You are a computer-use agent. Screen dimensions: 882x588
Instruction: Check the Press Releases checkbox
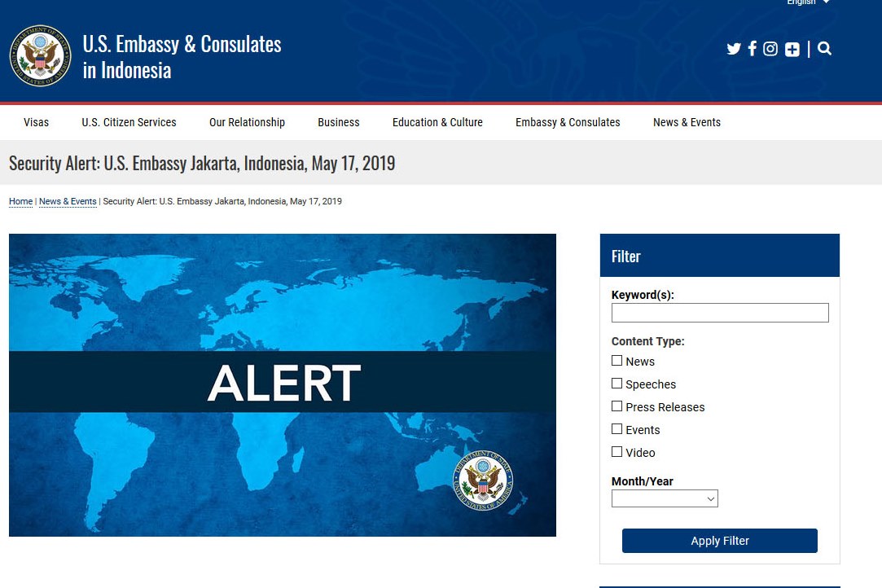(x=617, y=406)
